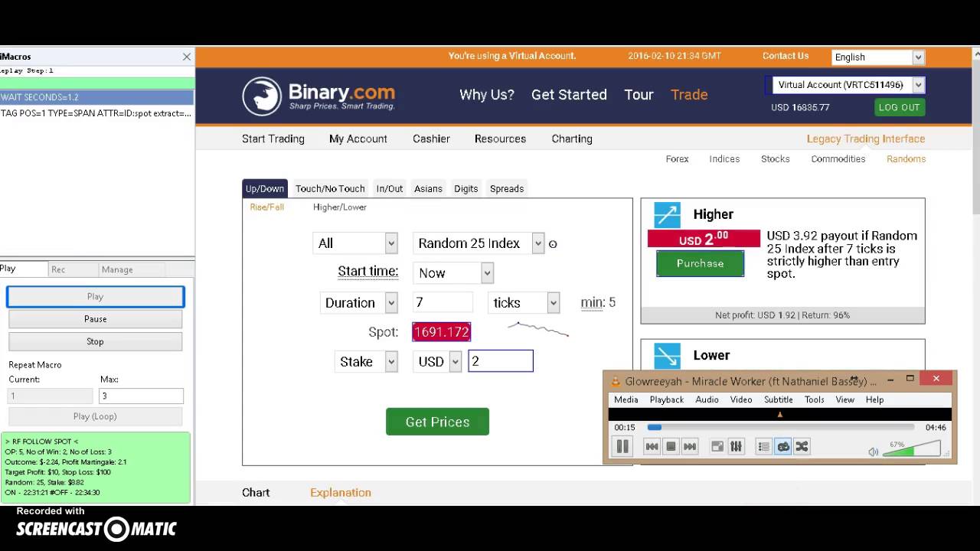Screen dimensions: 980x551
Task: Click the Contact Us link
Action: [x=786, y=56]
